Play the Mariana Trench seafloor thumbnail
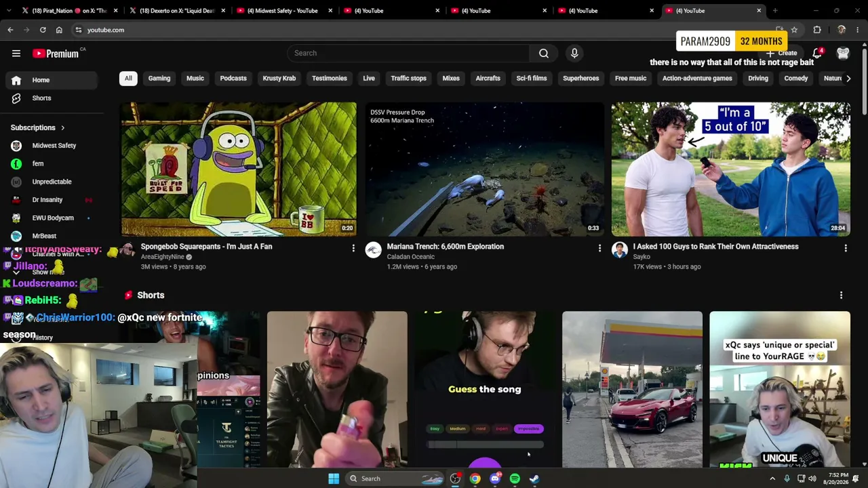 [484, 169]
